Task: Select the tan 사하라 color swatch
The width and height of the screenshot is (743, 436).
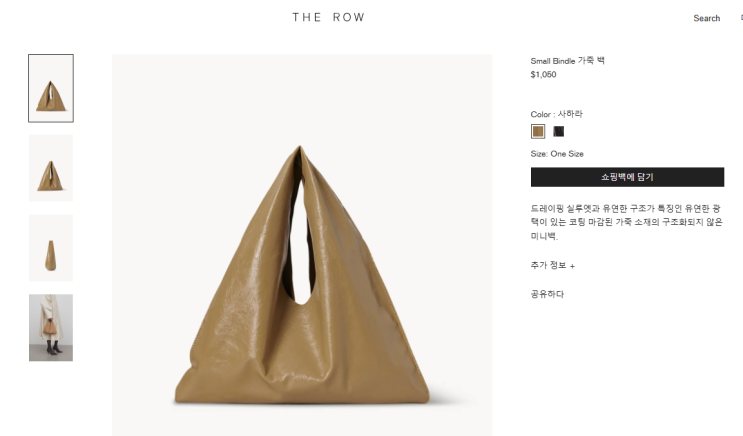Action: (x=538, y=131)
